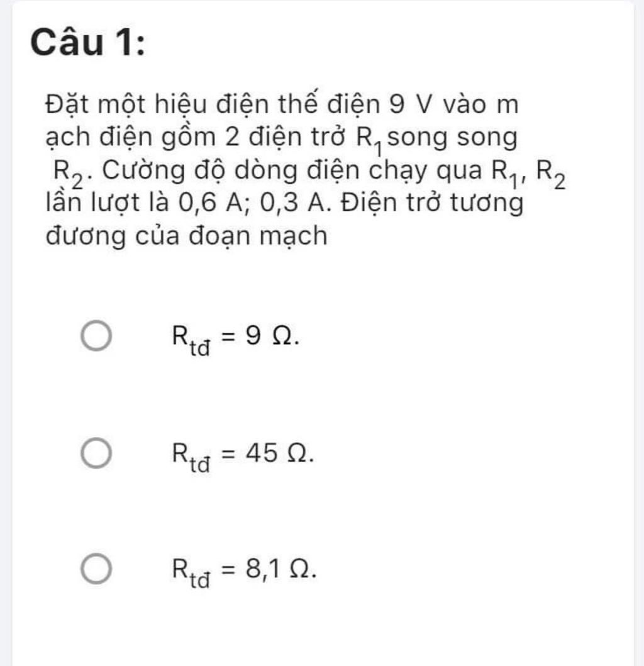Click the answer label 'Rtđ = 9 Ω.'
Image resolution: width=644 pixels, height=666 pixels.
tap(235, 340)
